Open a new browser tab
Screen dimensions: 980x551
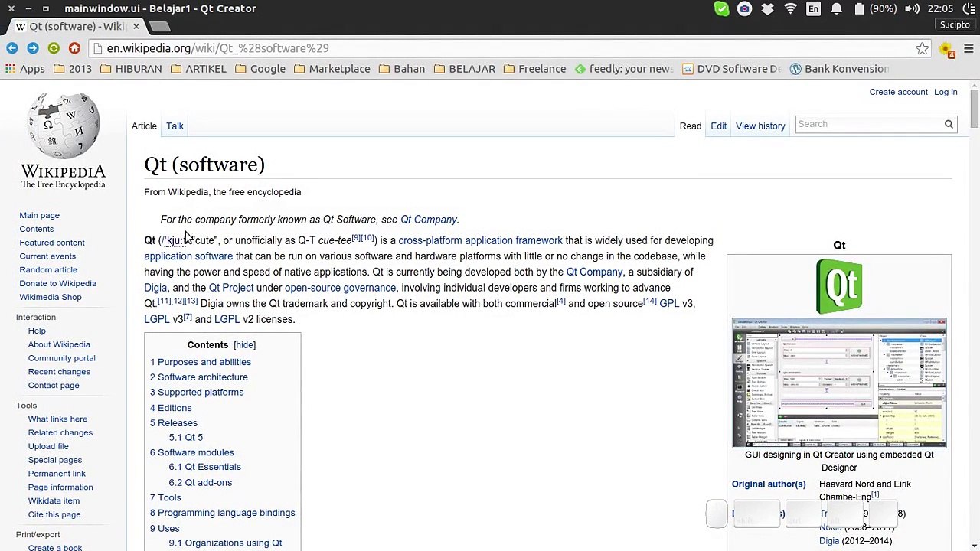pyautogui.click(x=159, y=27)
